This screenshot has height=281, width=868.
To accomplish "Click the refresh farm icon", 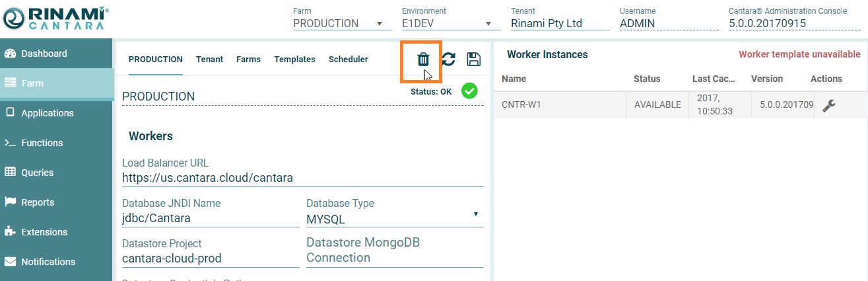I will (x=448, y=60).
